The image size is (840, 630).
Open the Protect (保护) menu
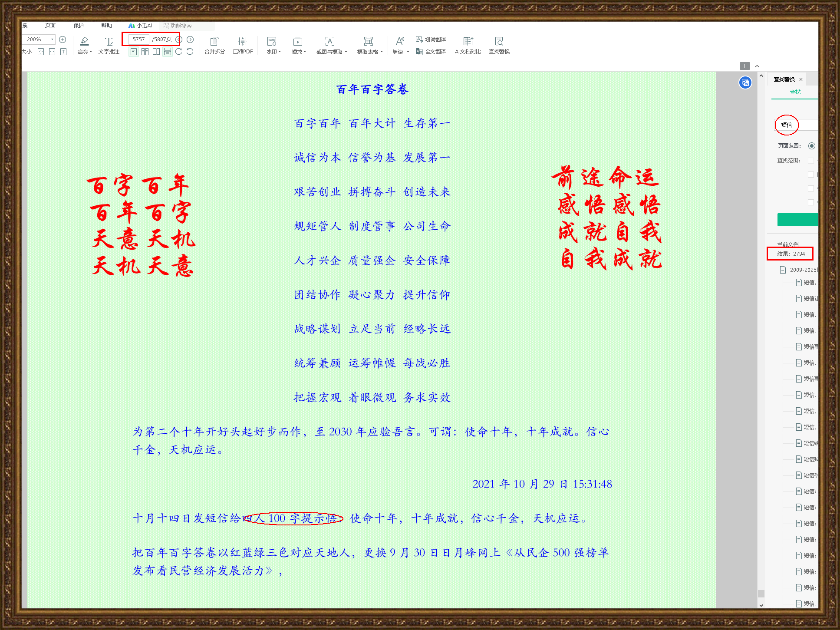tap(79, 26)
